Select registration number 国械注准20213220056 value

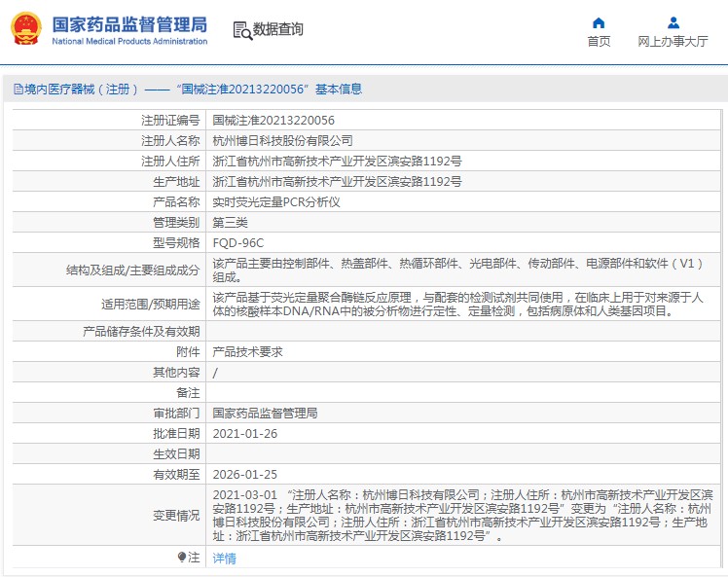click(x=273, y=121)
